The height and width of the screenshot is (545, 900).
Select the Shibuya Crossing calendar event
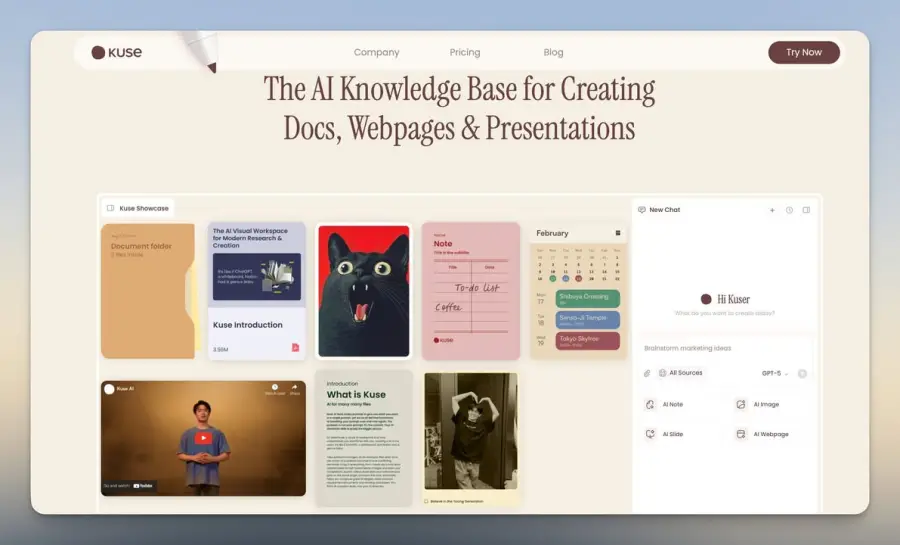[x=587, y=299]
